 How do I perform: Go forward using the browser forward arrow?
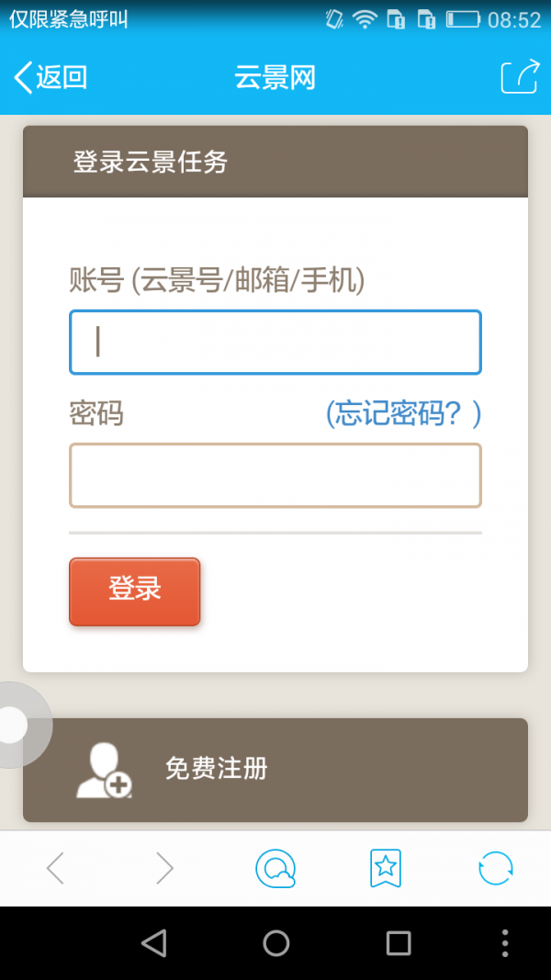(163, 868)
